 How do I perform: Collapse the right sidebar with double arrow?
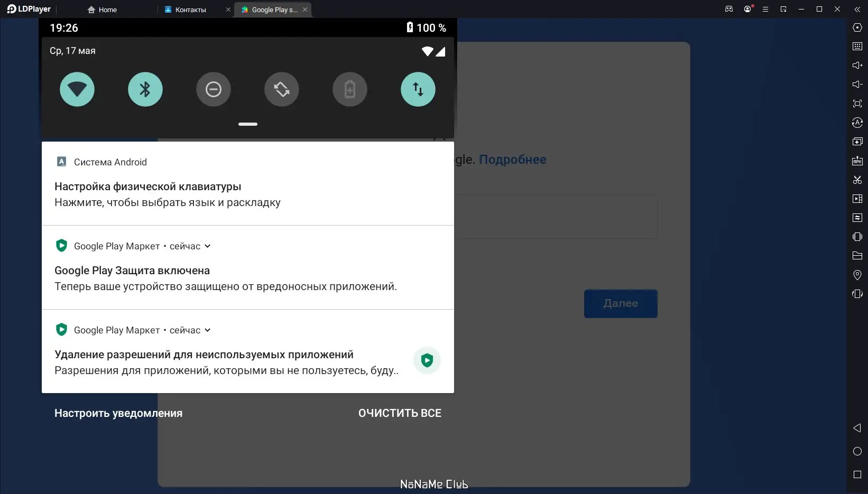857,9
